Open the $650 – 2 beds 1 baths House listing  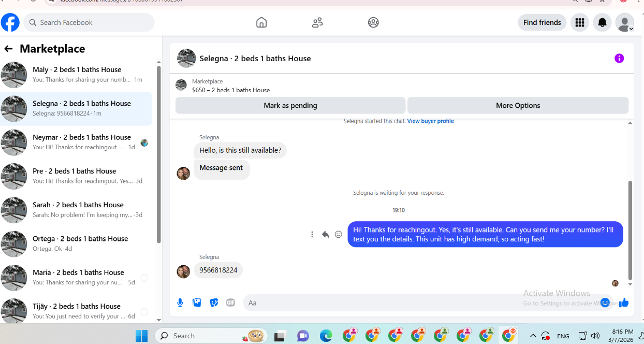231,90
